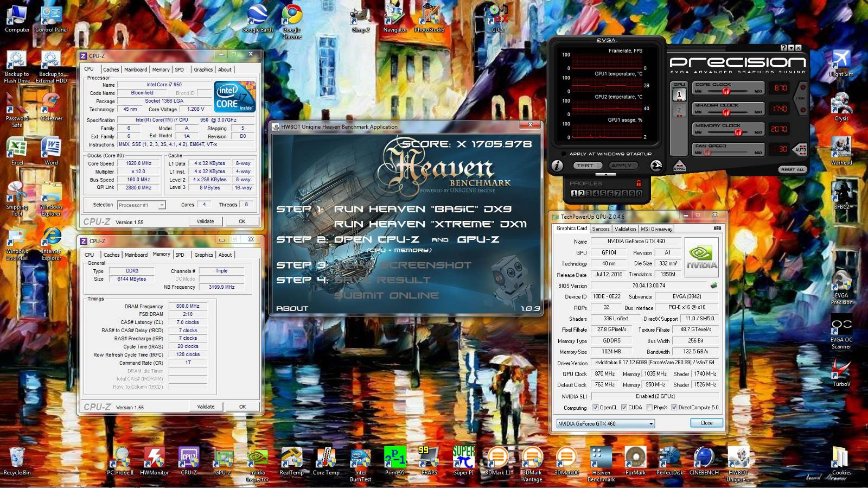Open Graphics tab in bottom CPU-Z window
The image size is (868, 488).
(x=203, y=255)
